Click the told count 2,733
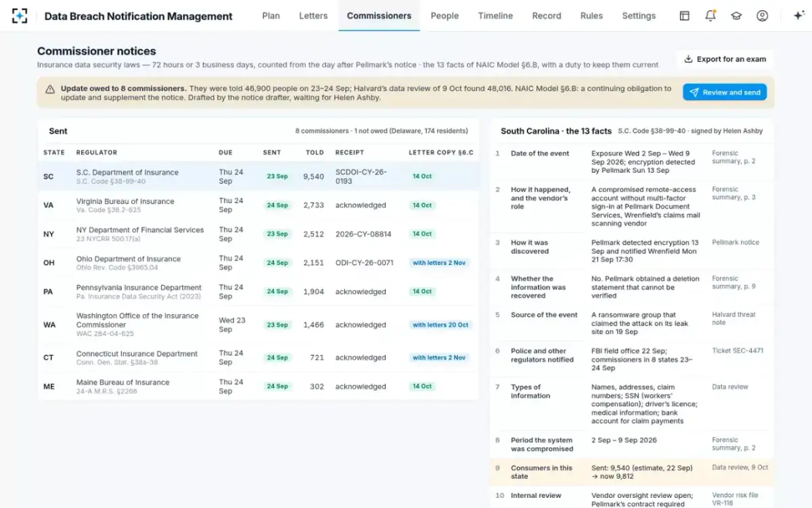Image resolution: width=812 pixels, height=508 pixels. [x=314, y=205]
